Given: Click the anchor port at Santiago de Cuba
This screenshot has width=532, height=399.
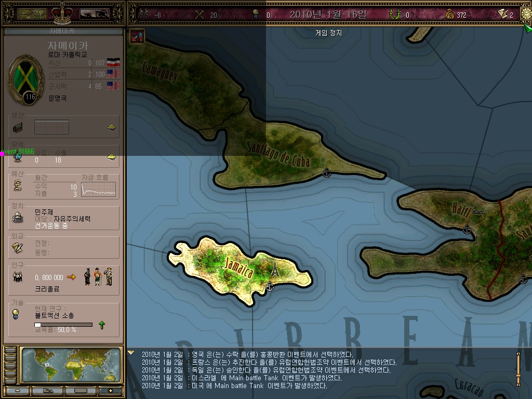Looking at the screenshot, I should point(326,172).
